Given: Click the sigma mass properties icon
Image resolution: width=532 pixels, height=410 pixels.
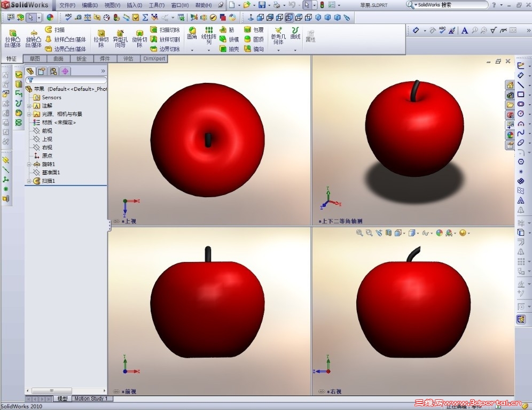Looking at the screenshot, I should (145, 17).
